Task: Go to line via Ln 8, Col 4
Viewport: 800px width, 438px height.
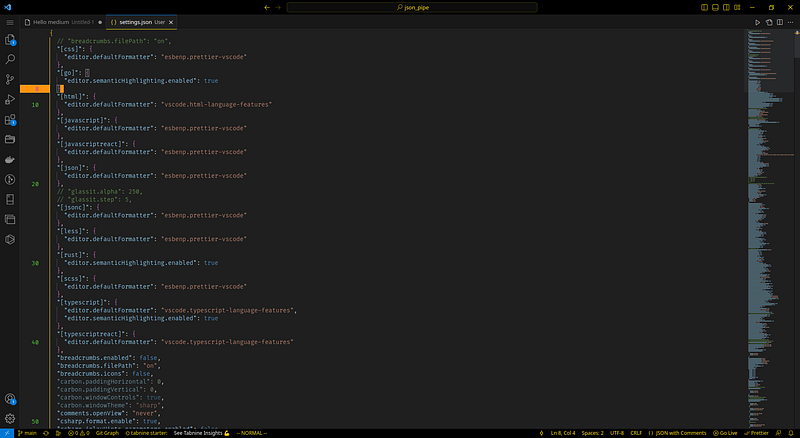Action: tap(563, 433)
